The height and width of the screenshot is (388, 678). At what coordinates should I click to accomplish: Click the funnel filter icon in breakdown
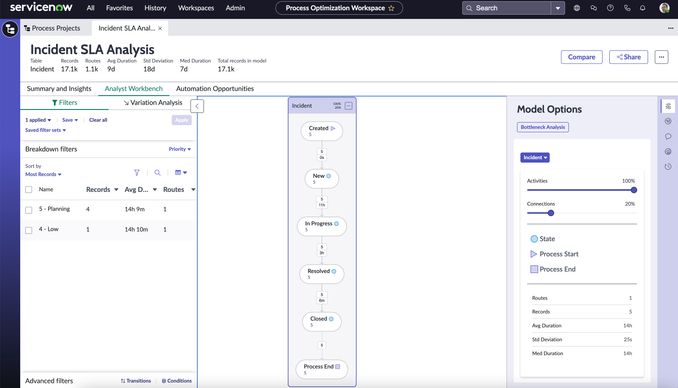pyautogui.click(x=137, y=173)
